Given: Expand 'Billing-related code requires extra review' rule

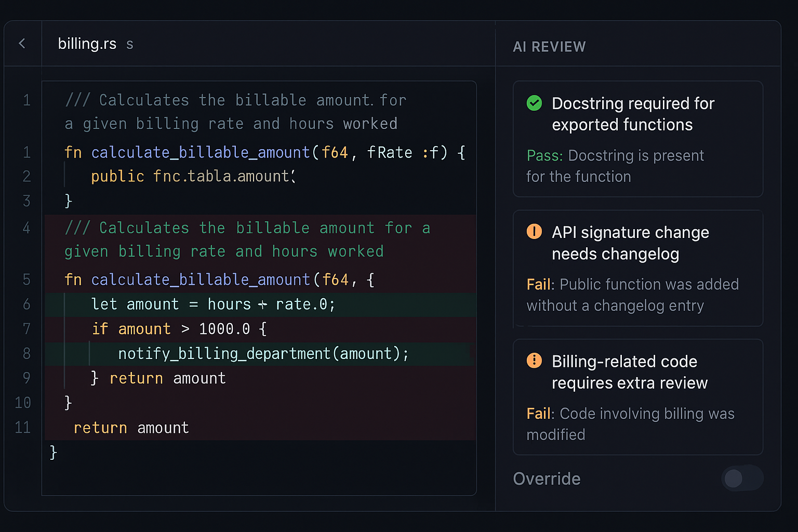Looking at the screenshot, I should tap(629, 372).
